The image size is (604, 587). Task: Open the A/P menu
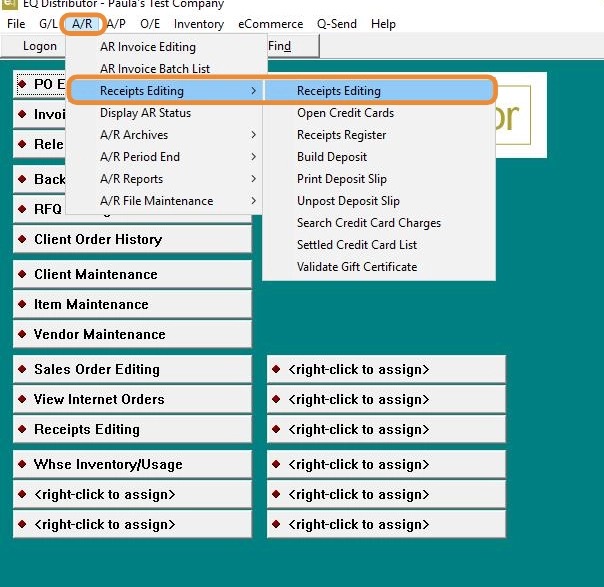(116, 24)
